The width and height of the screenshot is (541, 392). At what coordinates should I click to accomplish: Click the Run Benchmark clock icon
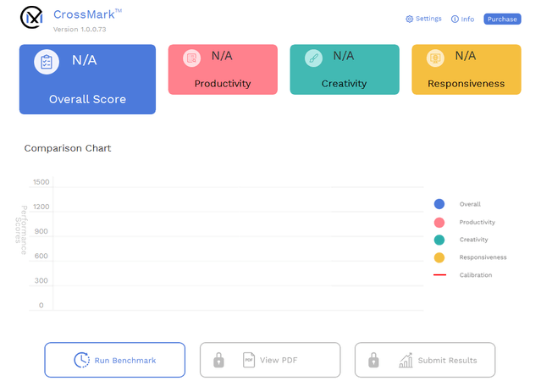click(81, 360)
